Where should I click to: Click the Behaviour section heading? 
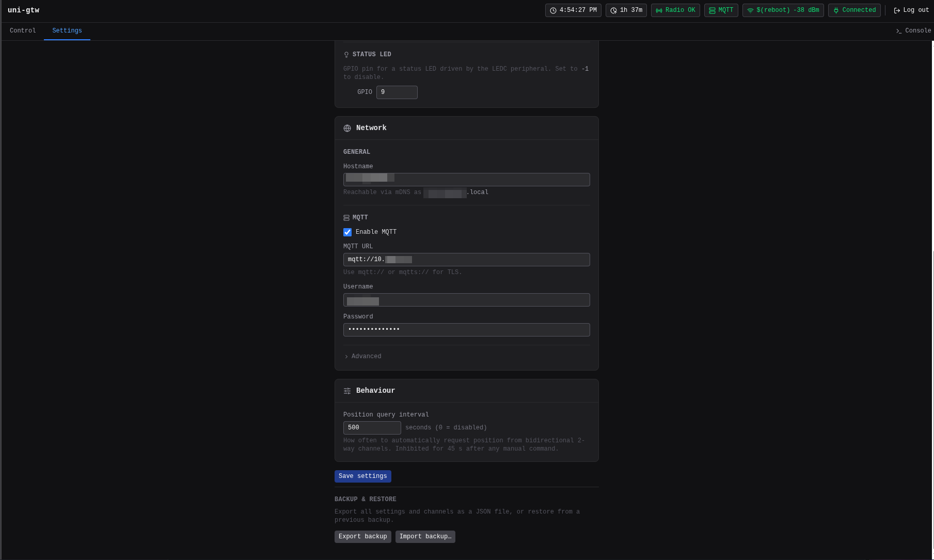click(x=375, y=391)
